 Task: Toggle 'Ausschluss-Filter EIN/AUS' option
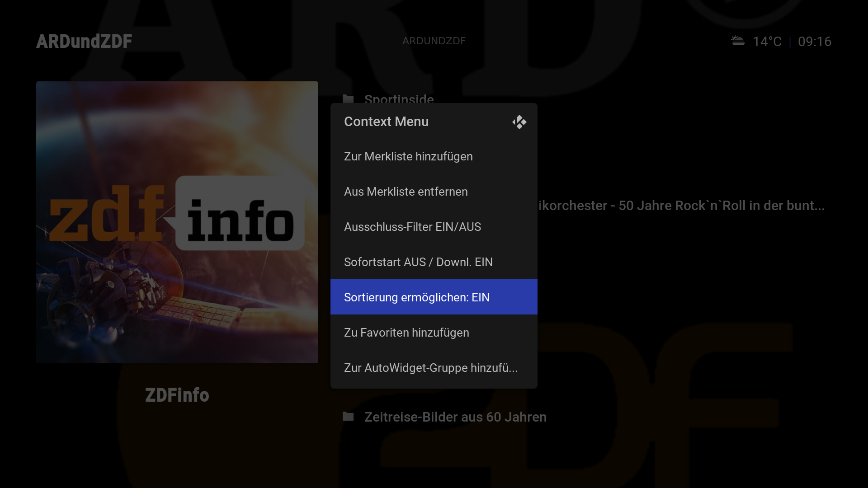[x=434, y=227]
